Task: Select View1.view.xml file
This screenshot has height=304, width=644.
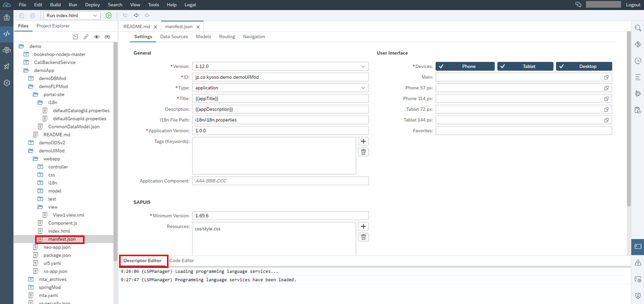Action: 68,215
